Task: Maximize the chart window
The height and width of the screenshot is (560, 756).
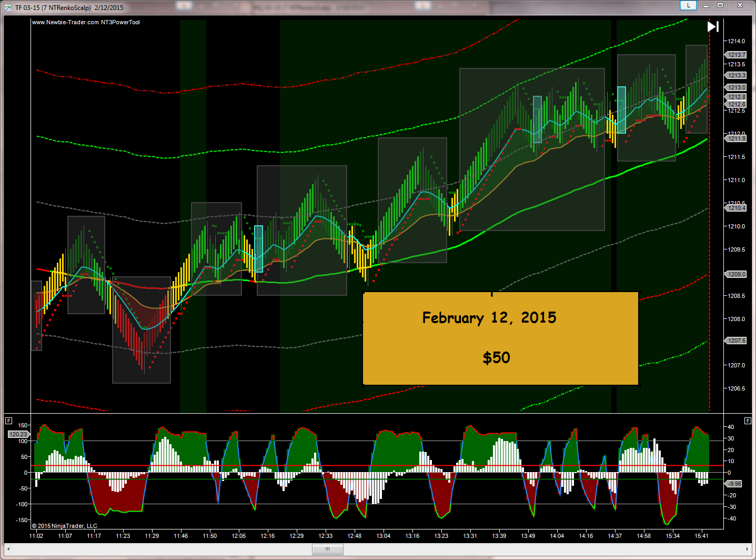Action: pos(720,6)
